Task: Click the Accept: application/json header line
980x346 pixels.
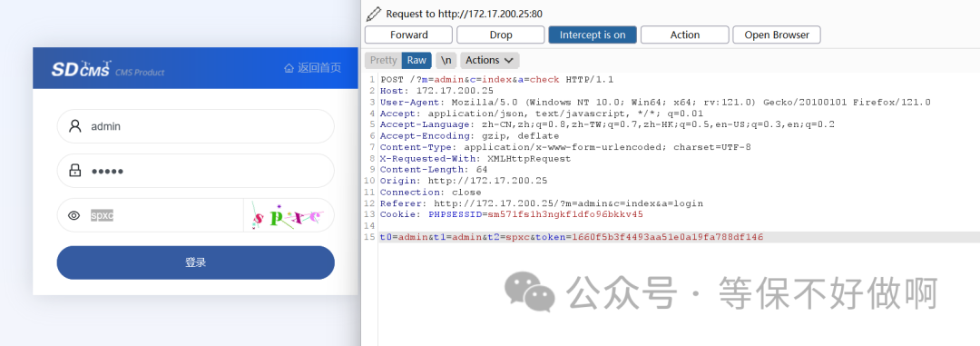Action: (x=541, y=114)
